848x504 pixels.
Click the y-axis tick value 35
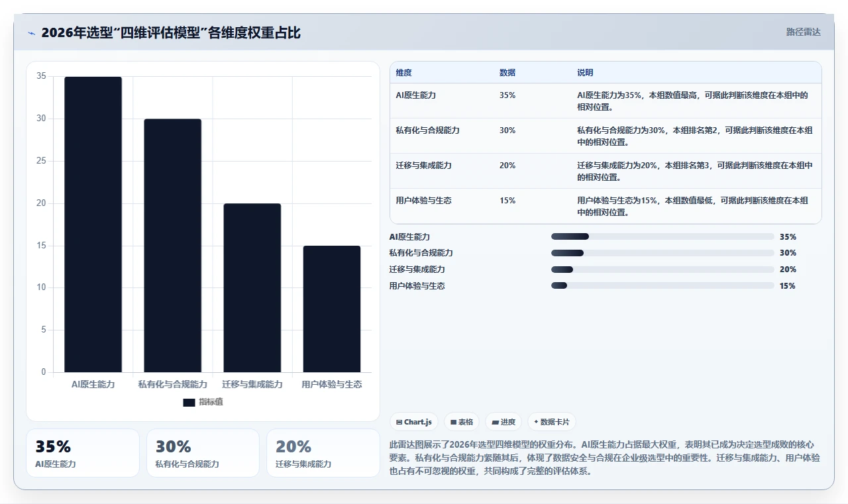[41, 76]
